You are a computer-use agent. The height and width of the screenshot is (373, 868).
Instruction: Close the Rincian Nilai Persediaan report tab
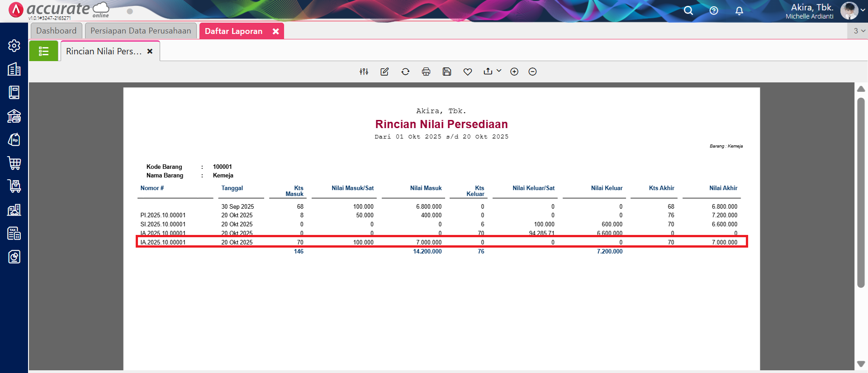click(x=150, y=51)
